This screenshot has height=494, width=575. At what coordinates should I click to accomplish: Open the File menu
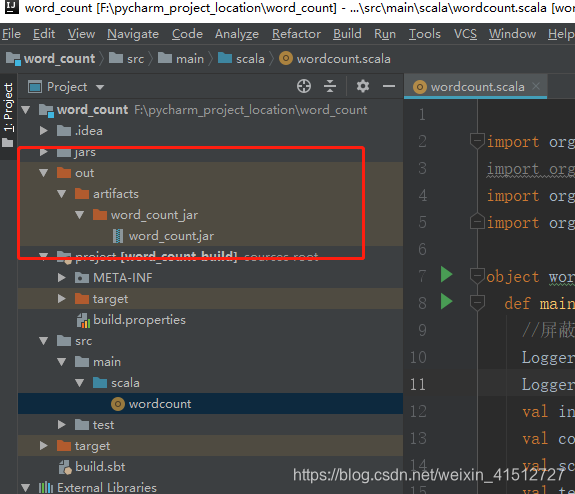[x=11, y=34]
